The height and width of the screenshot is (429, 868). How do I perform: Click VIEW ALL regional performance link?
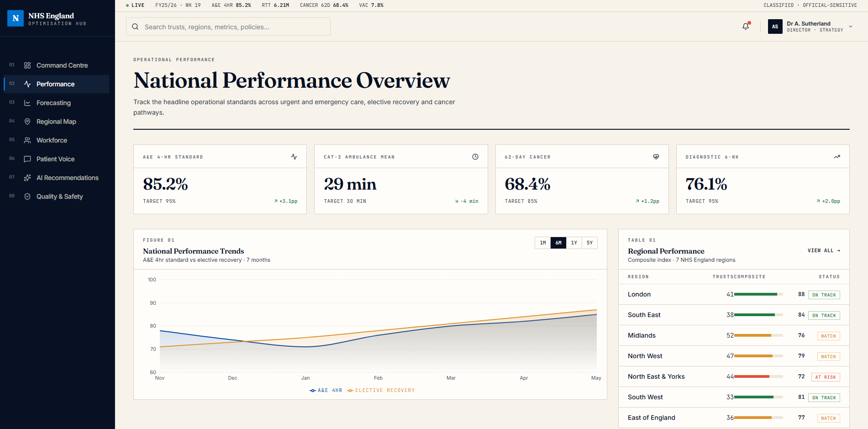point(824,250)
